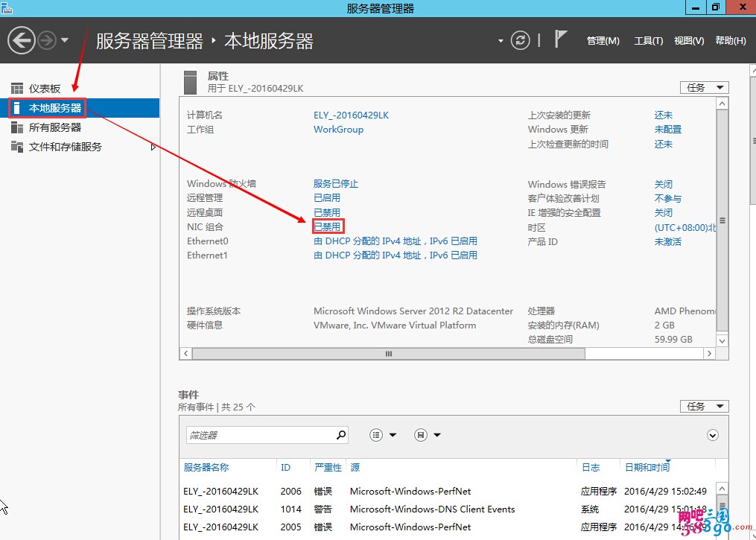The width and height of the screenshot is (756, 540).
Task: Expand the events filter chevron button
Action: tap(712, 435)
